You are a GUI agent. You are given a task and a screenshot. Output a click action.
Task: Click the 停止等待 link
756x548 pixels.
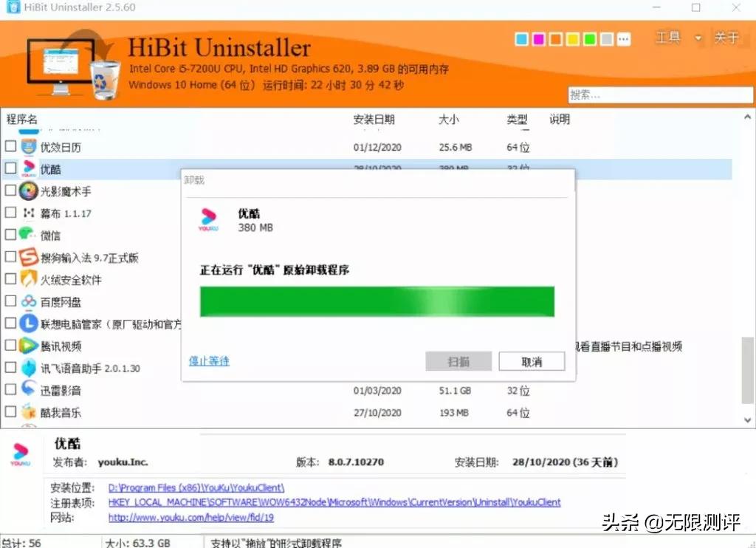(x=209, y=361)
